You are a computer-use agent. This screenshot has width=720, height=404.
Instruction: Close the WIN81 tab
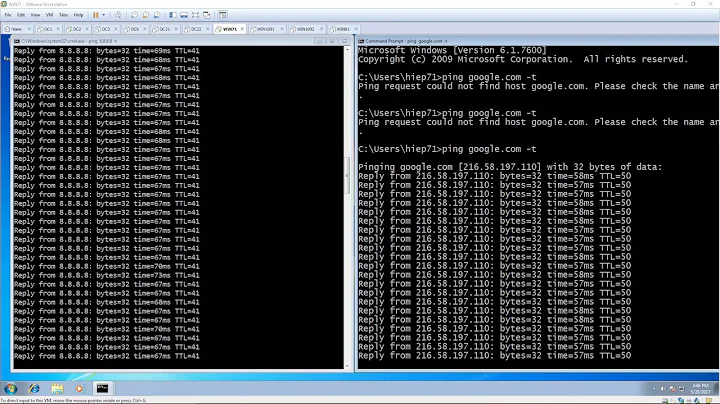point(356,29)
